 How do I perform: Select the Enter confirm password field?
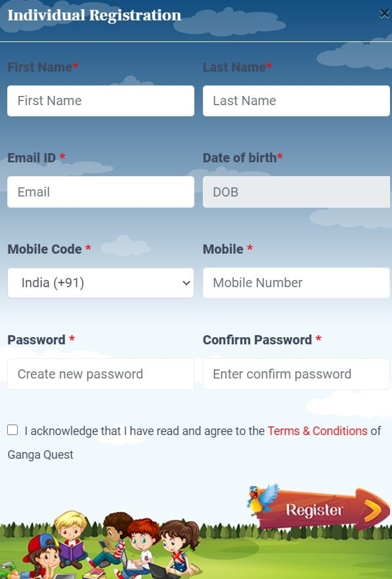coord(296,374)
